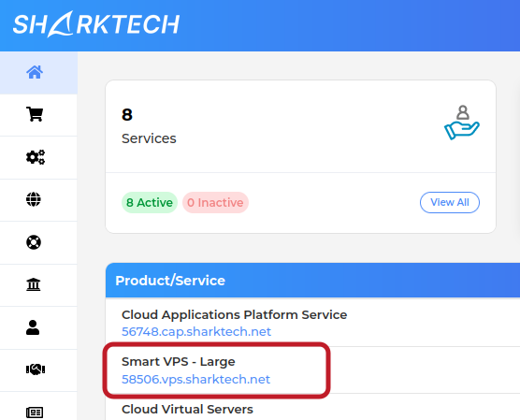Open the 56748.cap.sharktech.net link
The width and height of the screenshot is (520, 420).
tap(196, 331)
